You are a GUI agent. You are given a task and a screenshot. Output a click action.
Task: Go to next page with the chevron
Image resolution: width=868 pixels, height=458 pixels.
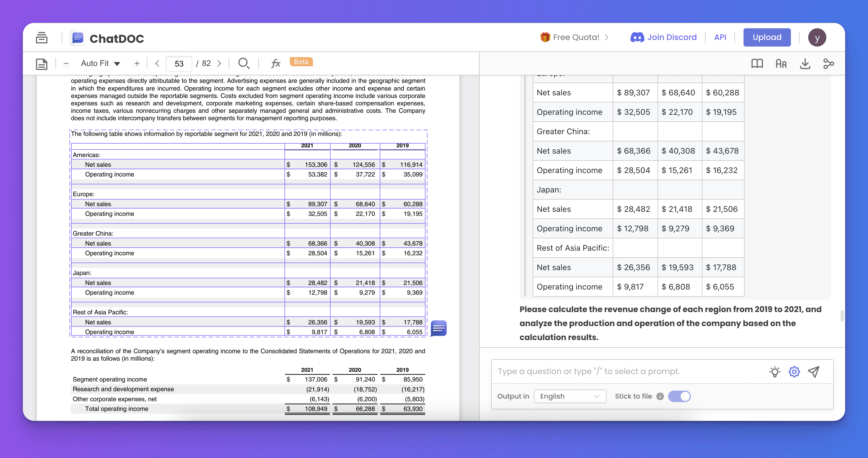coord(219,63)
